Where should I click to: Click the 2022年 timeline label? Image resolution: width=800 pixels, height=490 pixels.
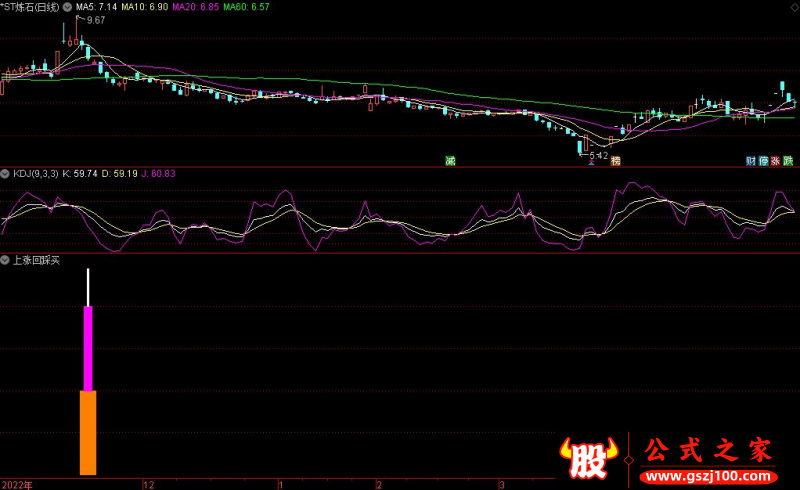[x=17, y=484]
